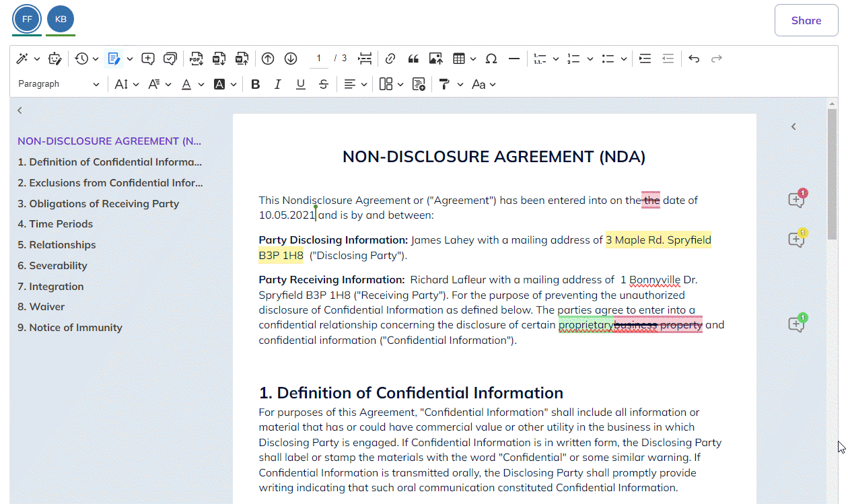Toggle bold formatting
848x504 pixels.
pos(255,84)
